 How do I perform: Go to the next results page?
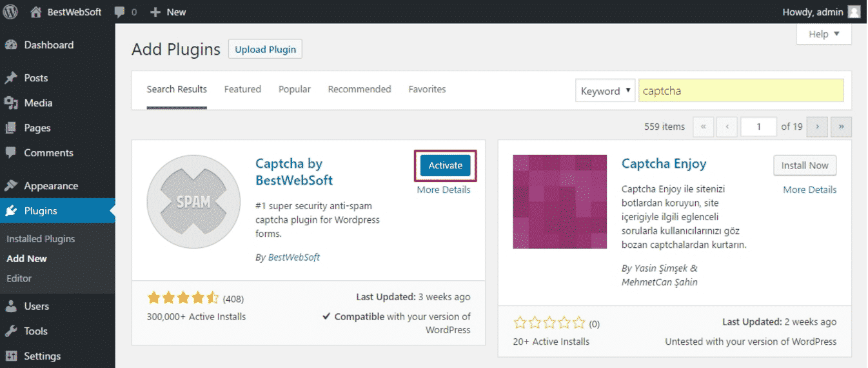click(x=817, y=127)
